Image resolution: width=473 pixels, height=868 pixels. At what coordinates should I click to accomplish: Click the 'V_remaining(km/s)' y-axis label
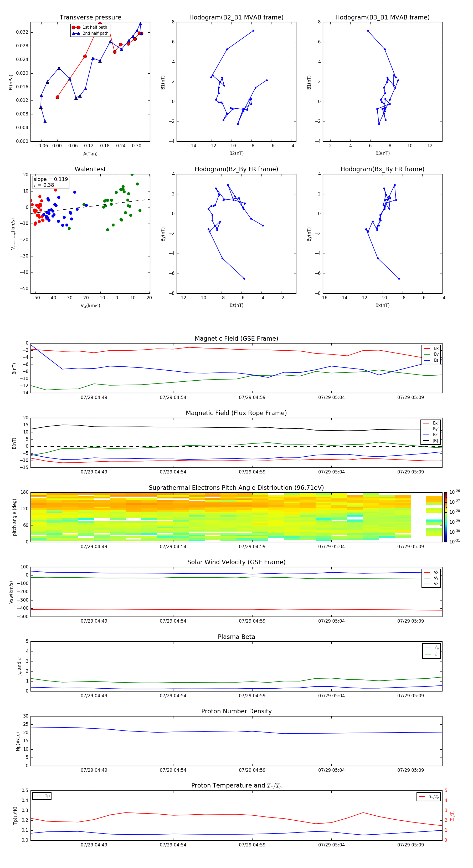13,234
